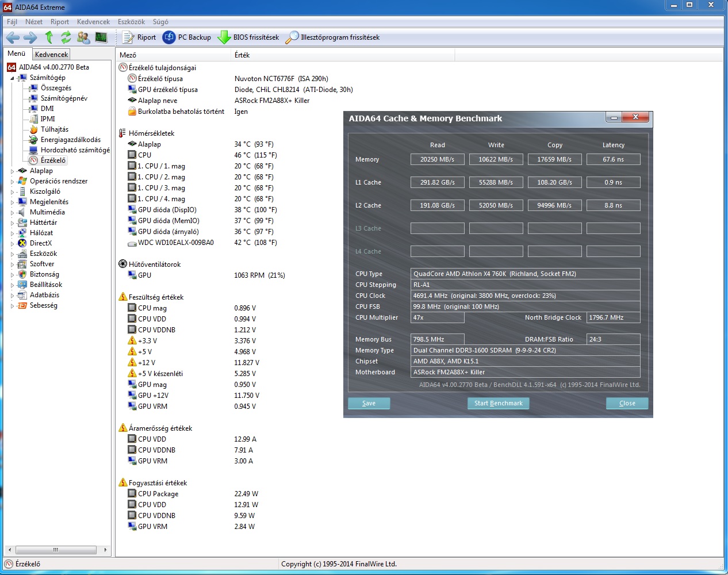Collapse the Számítógép tree node

(12, 78)
